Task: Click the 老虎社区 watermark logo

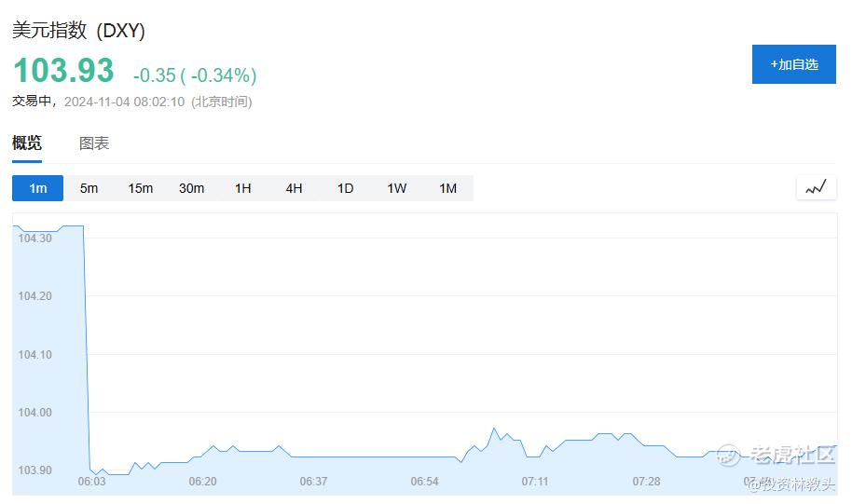Action: coord(776,455)
